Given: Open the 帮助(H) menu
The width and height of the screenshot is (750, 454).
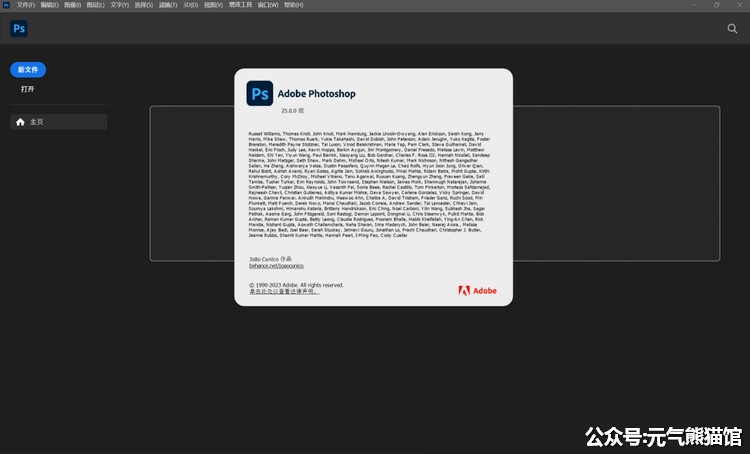Looking at the screenshot, I should (293, 5).
